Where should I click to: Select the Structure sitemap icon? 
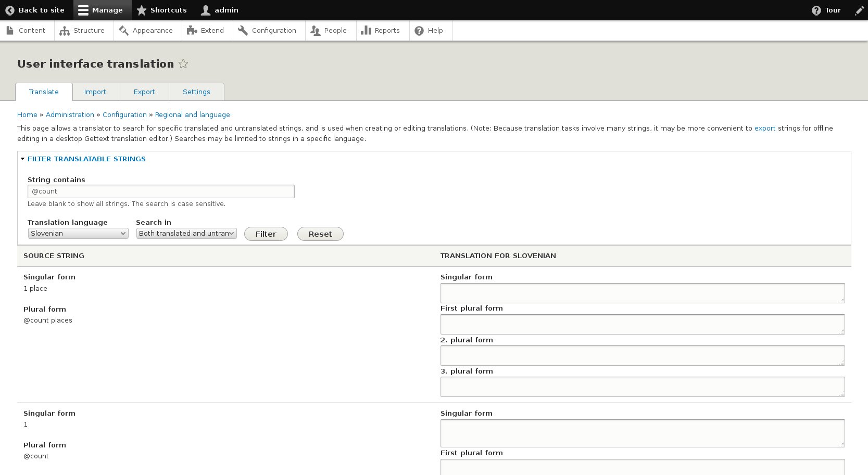click(65, 30)
